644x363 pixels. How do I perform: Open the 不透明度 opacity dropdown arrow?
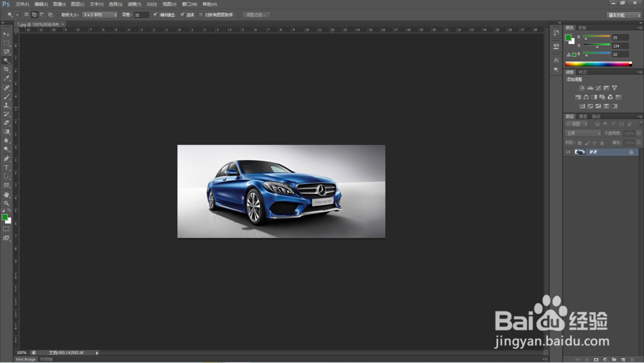pyautogui.click(x=639, y=133)
